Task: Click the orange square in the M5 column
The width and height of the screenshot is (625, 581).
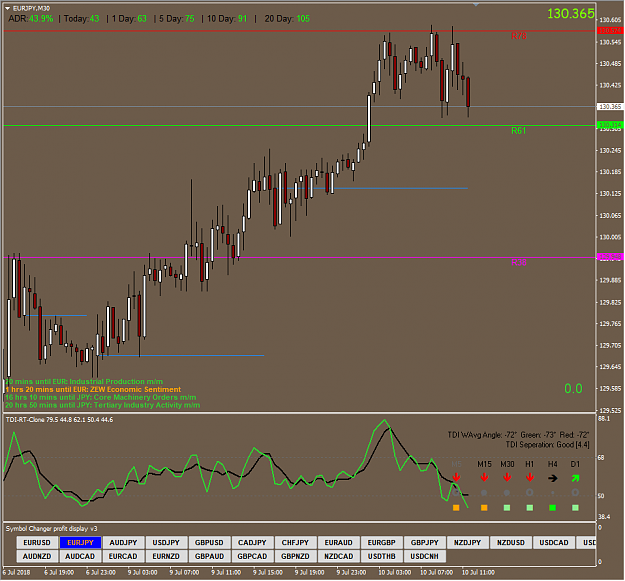Action: (x=456, y=508)
